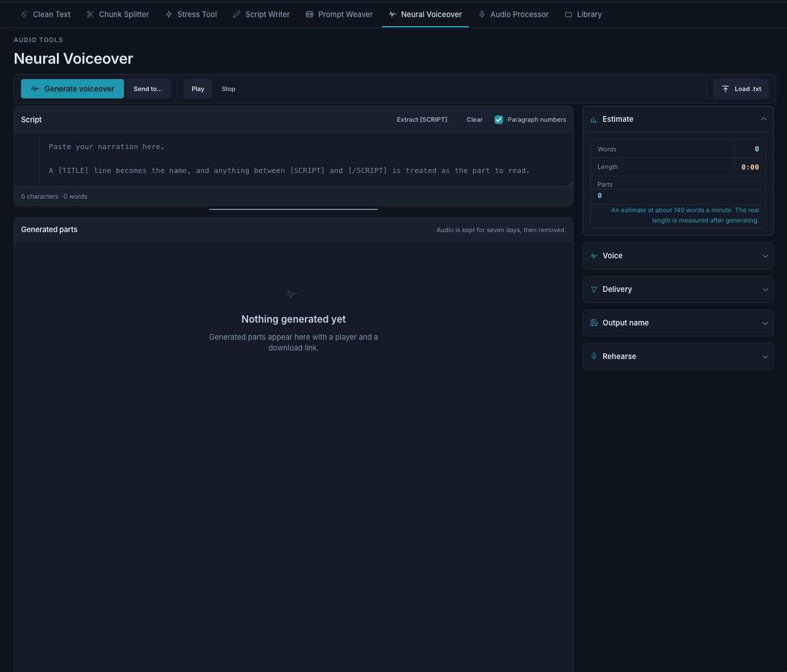Image resolution: width=787 pixels, height=672 pixels.
Task: Click the Library folder icon
Action: 568,14
